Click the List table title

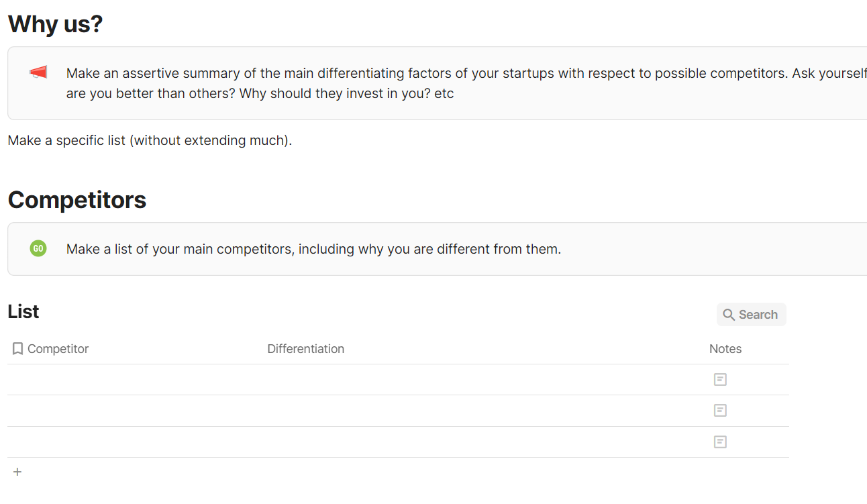23,311
